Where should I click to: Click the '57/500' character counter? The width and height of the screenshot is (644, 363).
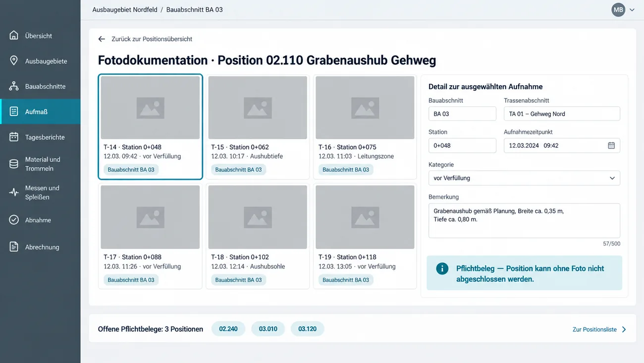point(611,243)
